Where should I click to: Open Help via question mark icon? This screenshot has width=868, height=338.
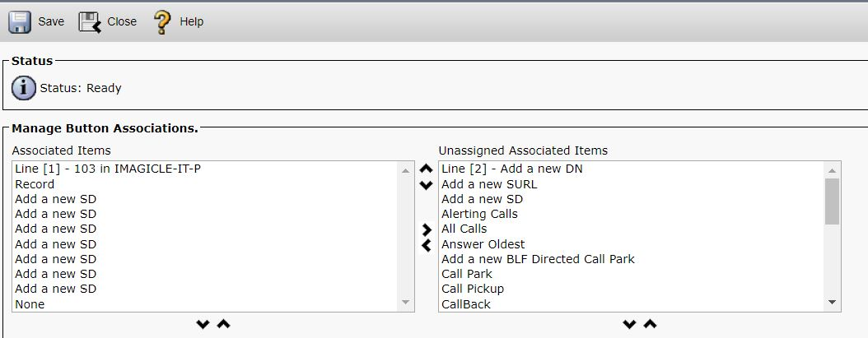(162, 22)
